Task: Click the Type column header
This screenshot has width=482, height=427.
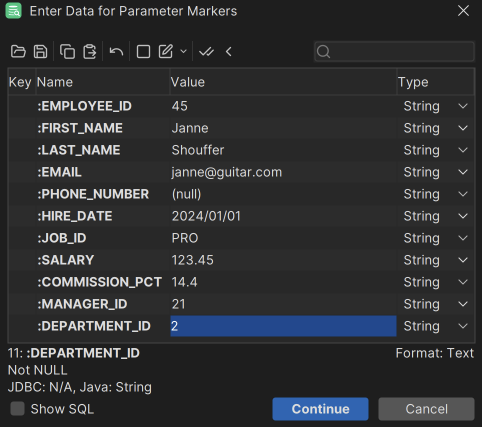Action: tap(436, 82)
